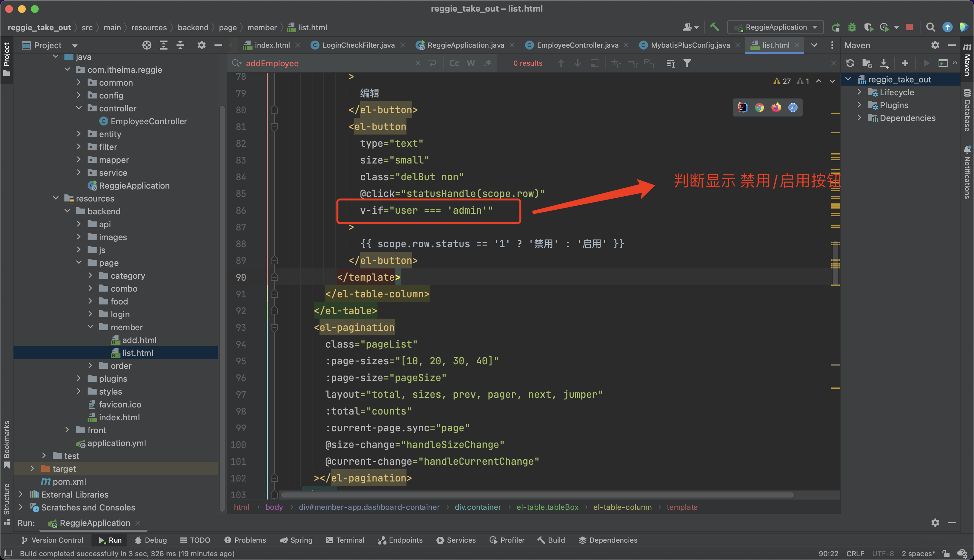The image size is (974, 560).
Task: Expand the Lifecycle node in Maven
Action: (x=859, y=92)
